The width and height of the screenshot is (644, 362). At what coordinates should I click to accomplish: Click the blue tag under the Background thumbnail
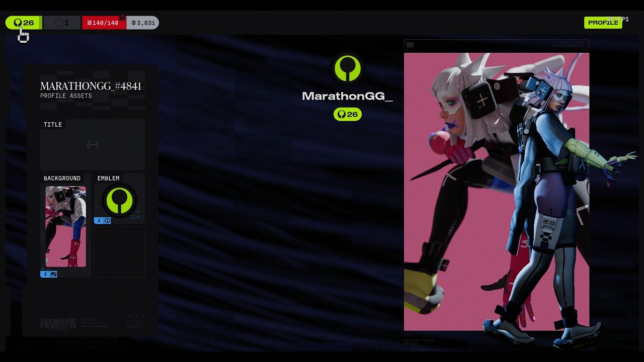pyautogui.click(x=49, y=274)
